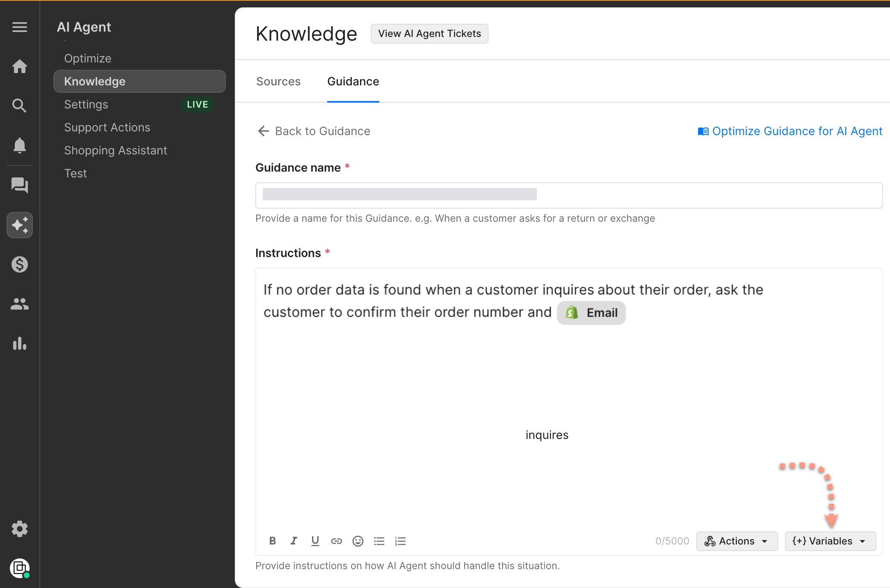Screen dimensions: 890x588
Task: Click the user avatar at sidebar bottom
Action: click(x=19, y=569)
